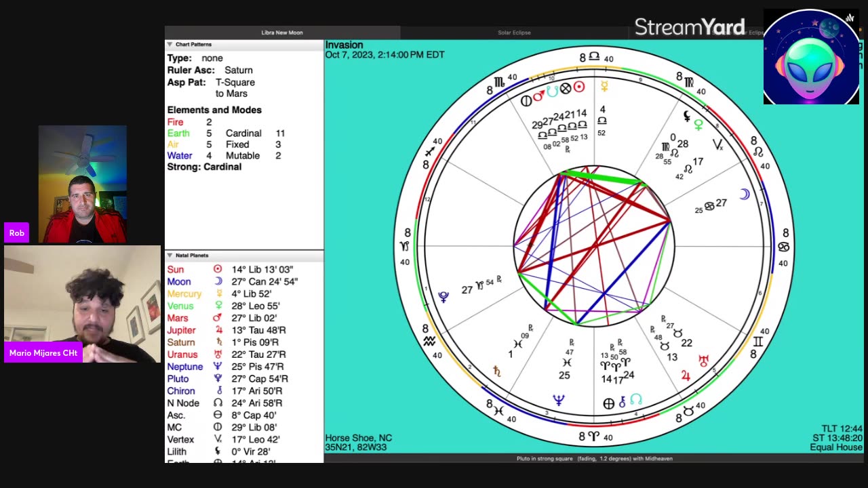Screen dimensions: 868x488
Task: Select the Cancer sign on the wheel's right edge
Action: (x=784, y=247)
